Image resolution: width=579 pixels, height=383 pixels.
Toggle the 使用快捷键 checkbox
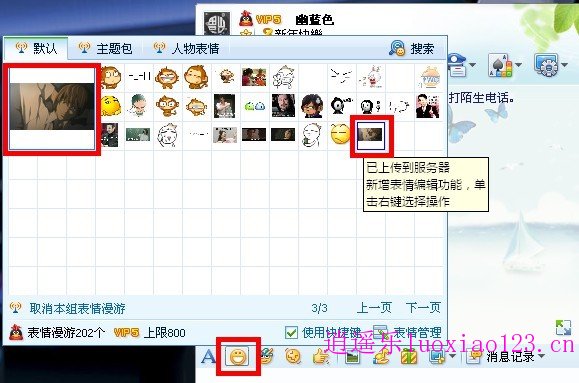pyautogui.click(x=291, y=332)
